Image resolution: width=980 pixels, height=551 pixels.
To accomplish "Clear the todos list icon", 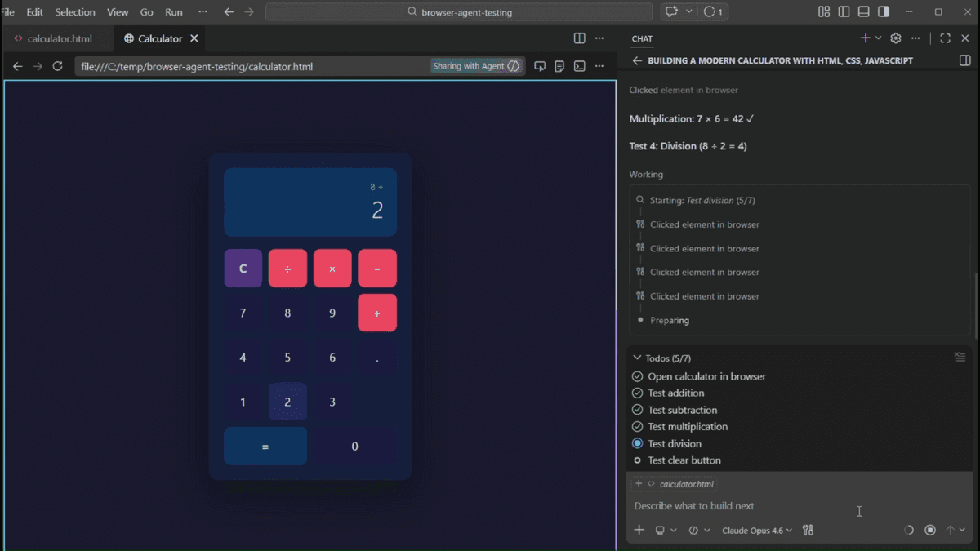I will coord(960,358).
